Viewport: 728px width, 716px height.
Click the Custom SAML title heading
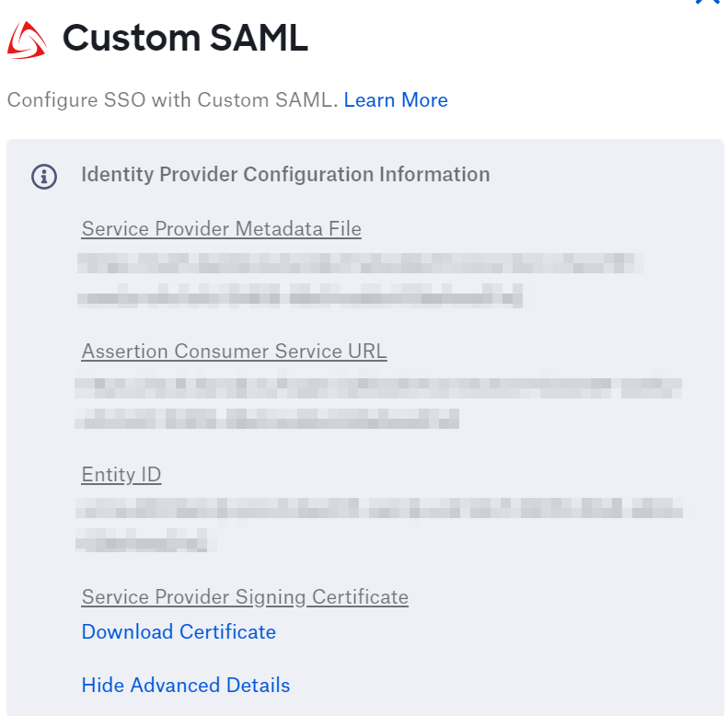point(185,38)
